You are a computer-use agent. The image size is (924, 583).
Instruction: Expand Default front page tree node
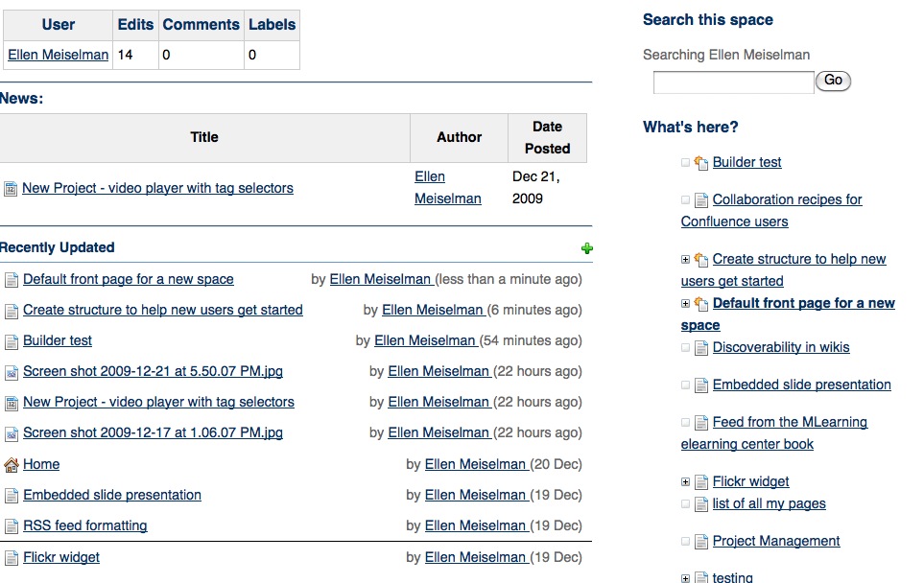click(685, 304)
